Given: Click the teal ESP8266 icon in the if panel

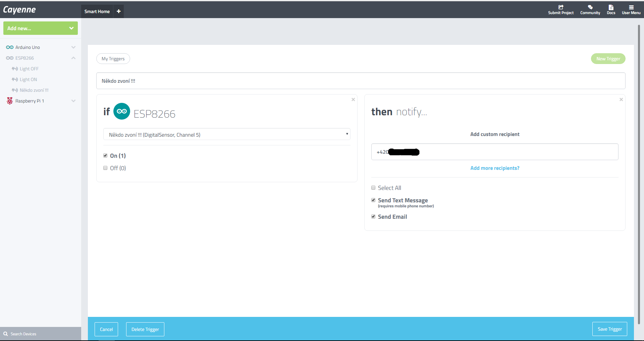Looking at the screenshot, I should (x=122, y=111).
